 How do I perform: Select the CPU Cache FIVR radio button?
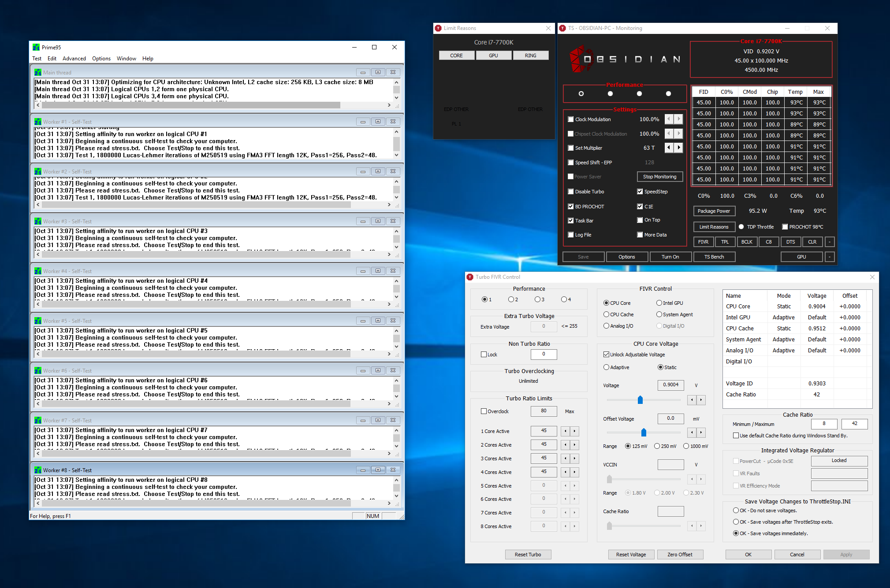pos(607,314)
